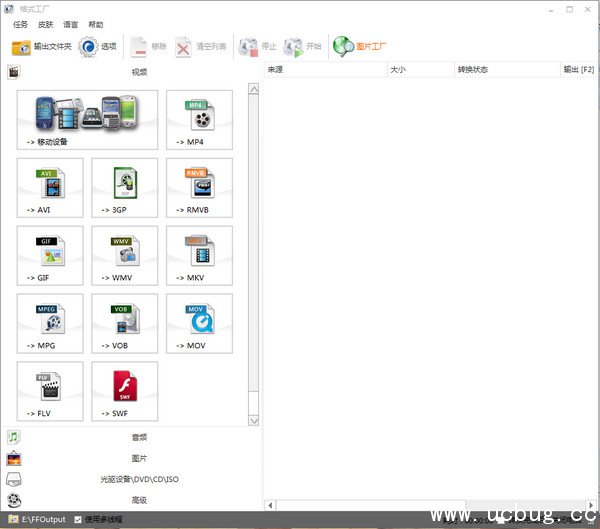600x529 pixels.
Task: Open the 移动设备 mobile device tile
Action: coord(87,119)
